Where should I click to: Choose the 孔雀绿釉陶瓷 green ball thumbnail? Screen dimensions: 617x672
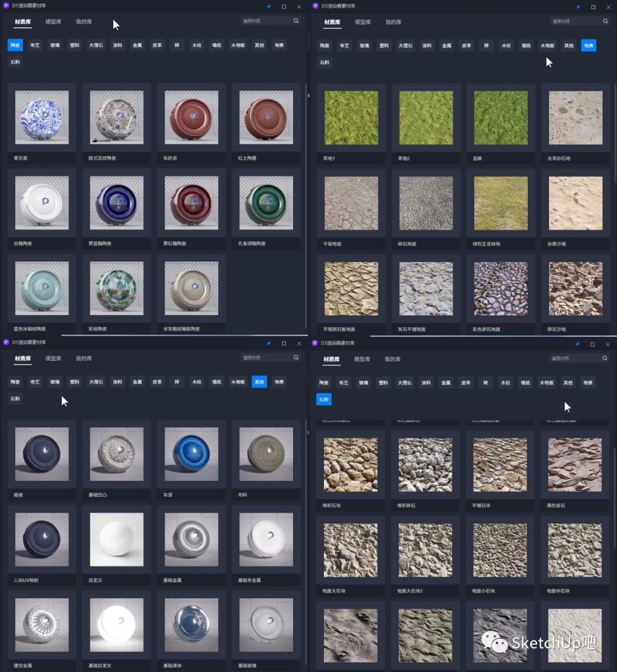pyautogui.click(x=266, y=203)
